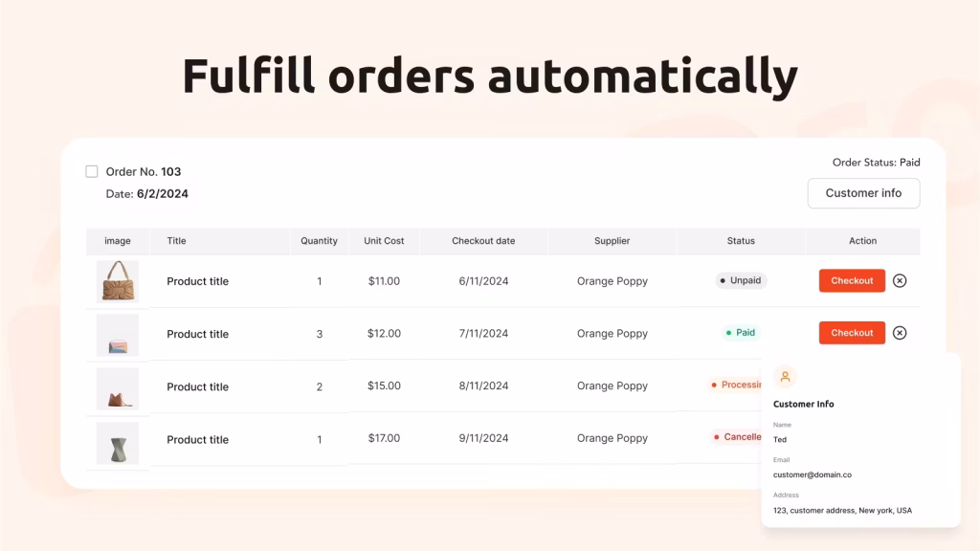Image resolution: width=980 pixels, height=551 pixels.
Task: Open the colorful wallet product thumbnail
Action: point(118,335)
